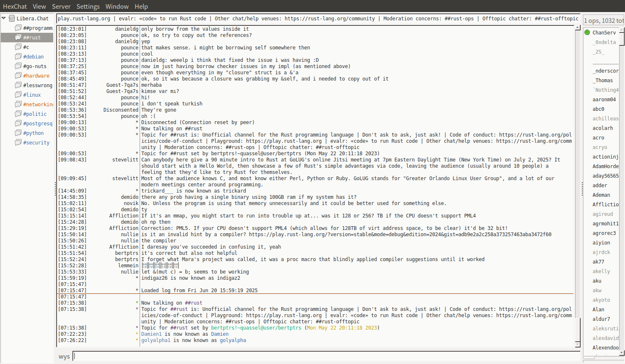This screenshot has width=625, height=364.
Task: Click the Damien nick link in the rename line
Action: [220, 334]
